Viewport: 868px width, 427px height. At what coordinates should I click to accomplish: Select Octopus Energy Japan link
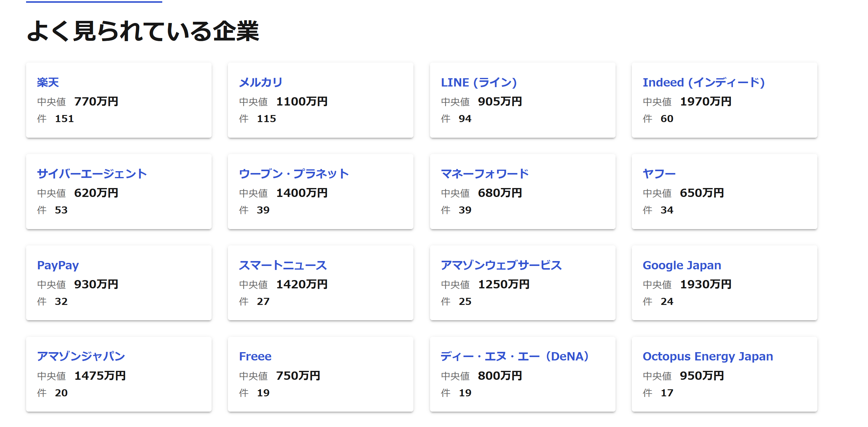(708, 356)
